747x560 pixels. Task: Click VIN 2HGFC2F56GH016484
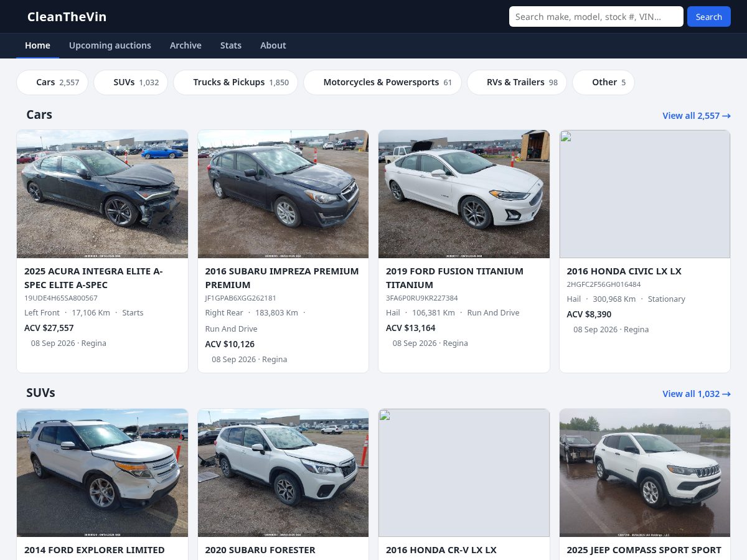(604, 284)
